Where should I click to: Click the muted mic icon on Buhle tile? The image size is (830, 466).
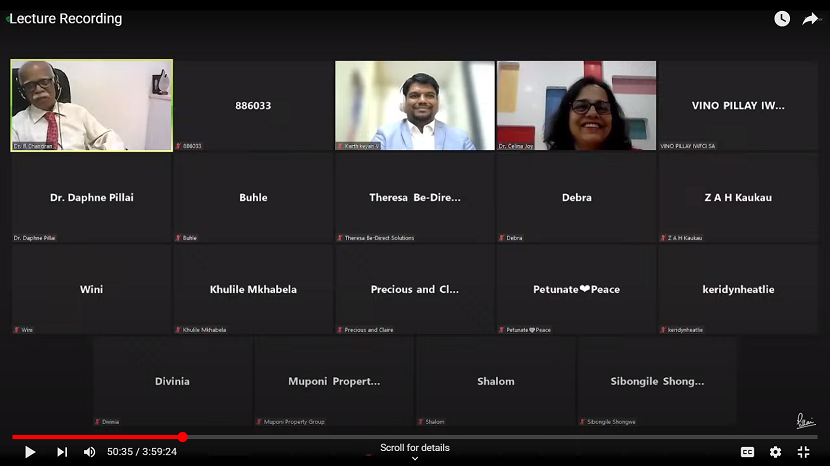tap(178, 238)
